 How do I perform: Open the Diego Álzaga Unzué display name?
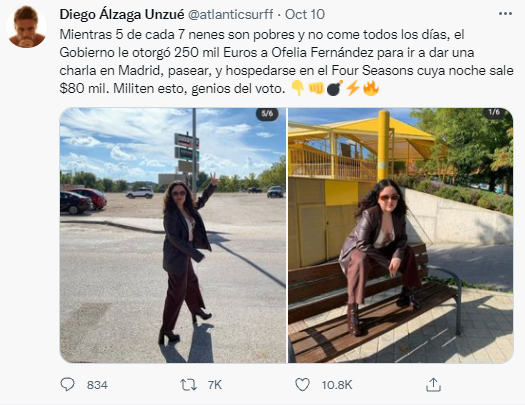(122, 14)
